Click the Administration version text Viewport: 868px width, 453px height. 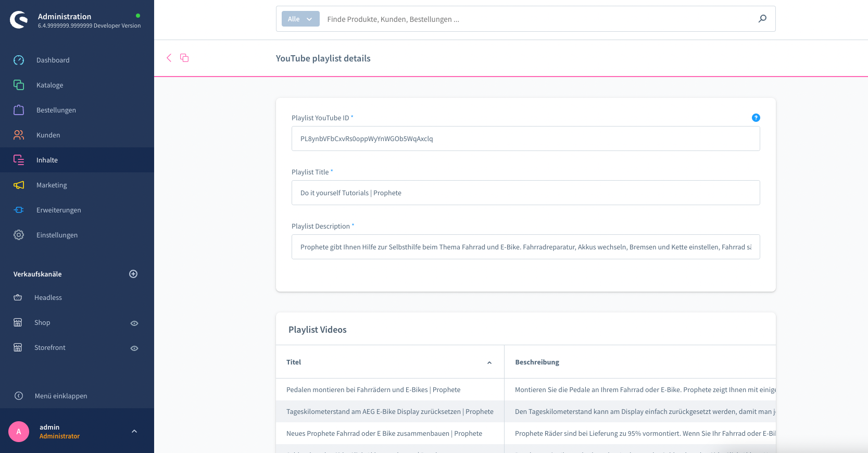[x=89, y=26]
